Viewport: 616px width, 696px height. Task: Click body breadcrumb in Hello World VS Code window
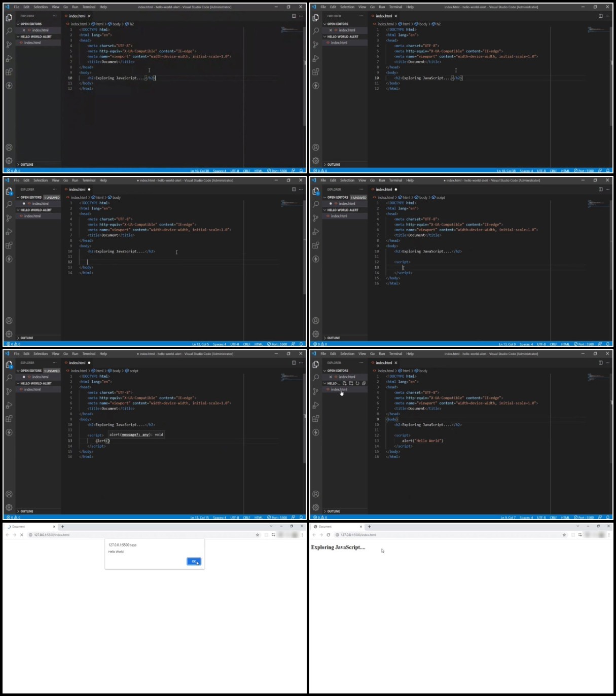pyautogui.click(x=421, y=371)
